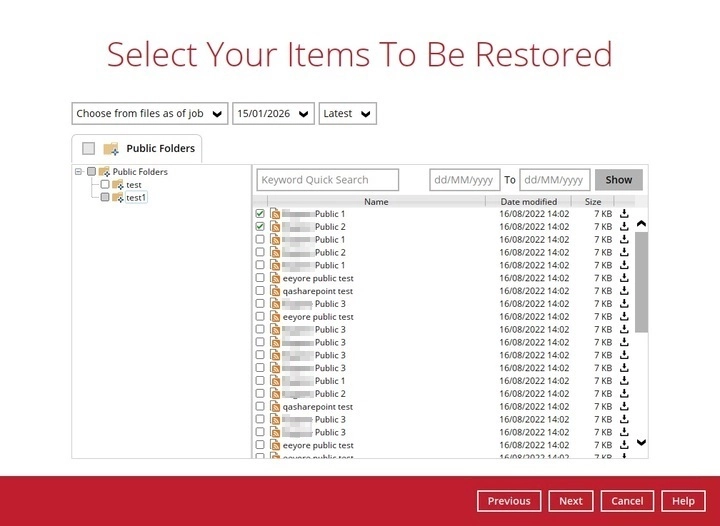Click the Public Folders tree node folder icon
Screen dimensions: 720x526
tap(104, 172)
